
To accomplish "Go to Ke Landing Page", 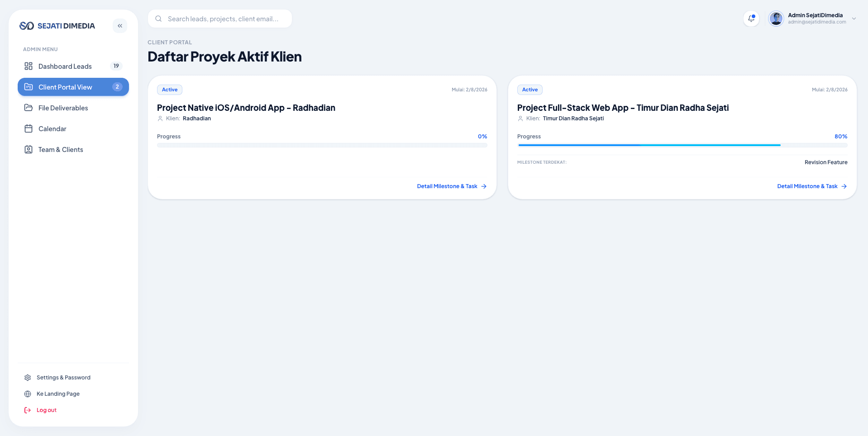I will click(x=73, y=393).
